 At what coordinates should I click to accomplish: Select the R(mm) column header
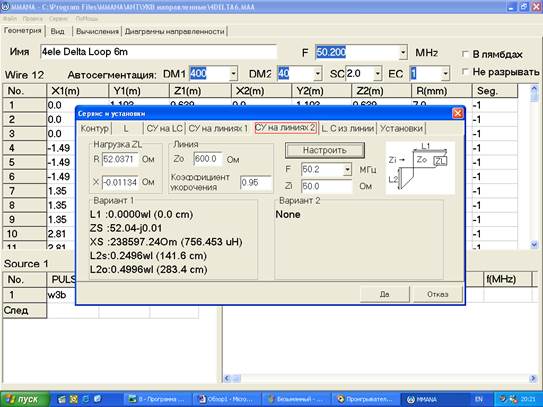442,91
